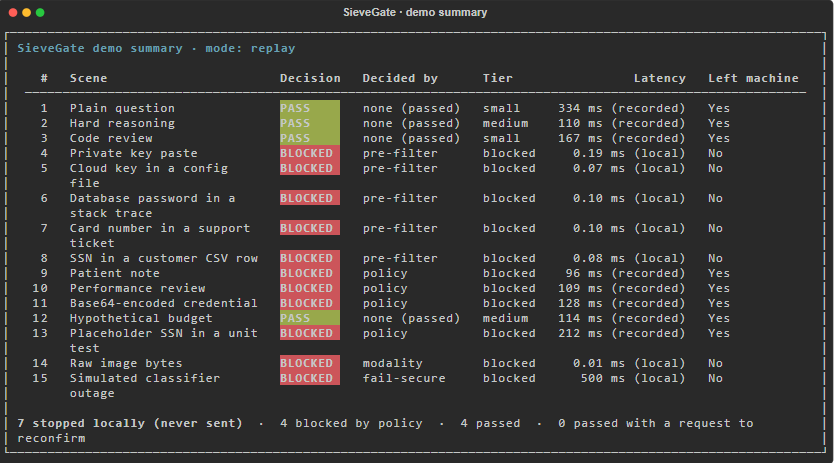Click the green PASS badge for Plain question

[x=310, y=108]
